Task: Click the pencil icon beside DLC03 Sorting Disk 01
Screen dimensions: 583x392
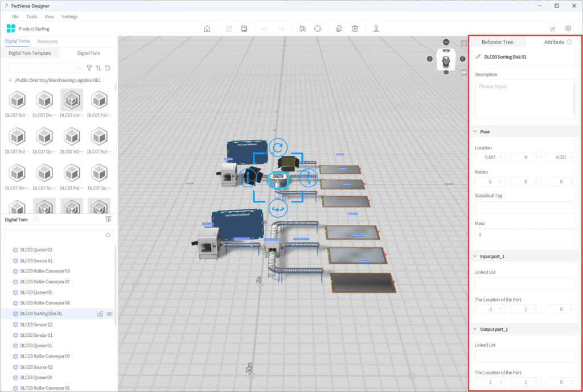Action: point(478,57)
